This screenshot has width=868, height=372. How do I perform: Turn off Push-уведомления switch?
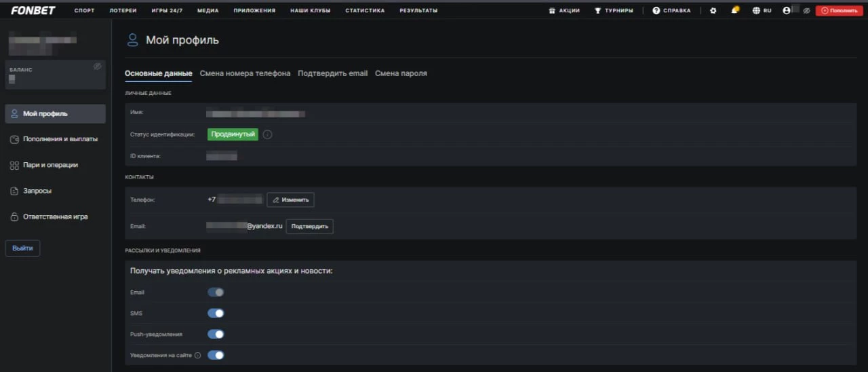coord(216,334)
